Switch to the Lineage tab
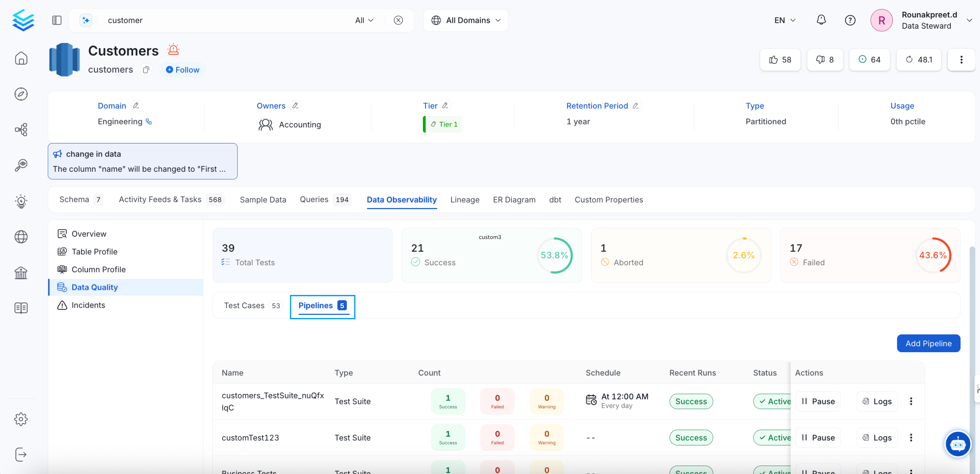This screenshot has width=980, height=474. coord(465,199)
